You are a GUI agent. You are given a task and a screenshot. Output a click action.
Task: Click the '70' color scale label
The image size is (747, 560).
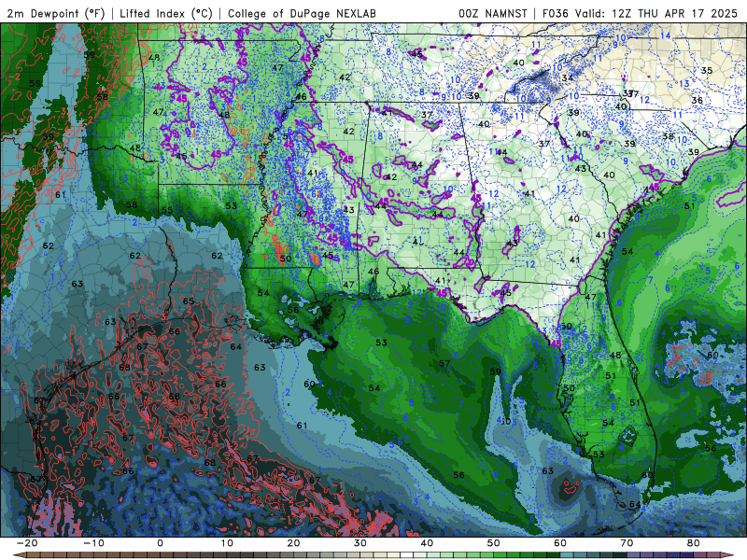pos(627,543)
